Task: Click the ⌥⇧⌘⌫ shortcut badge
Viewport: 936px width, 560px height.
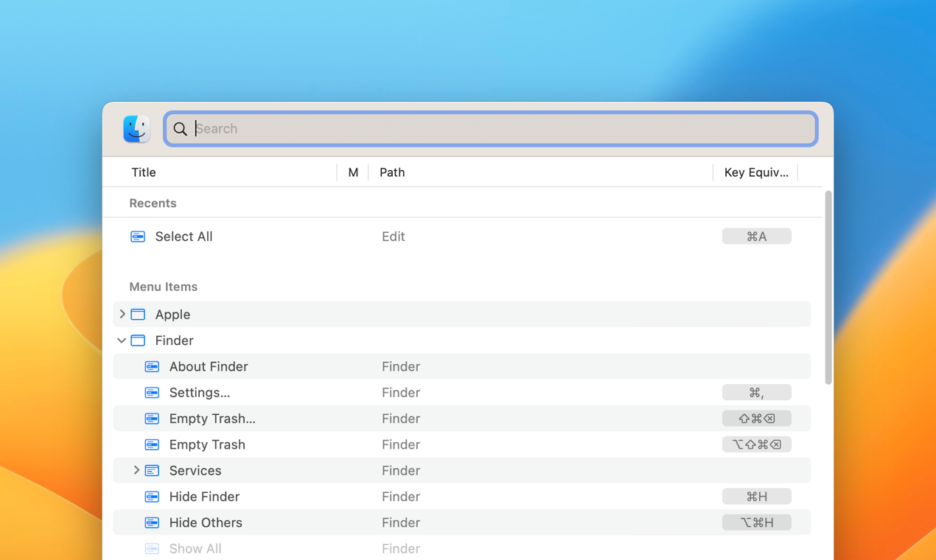Action: tap(757, 444)
